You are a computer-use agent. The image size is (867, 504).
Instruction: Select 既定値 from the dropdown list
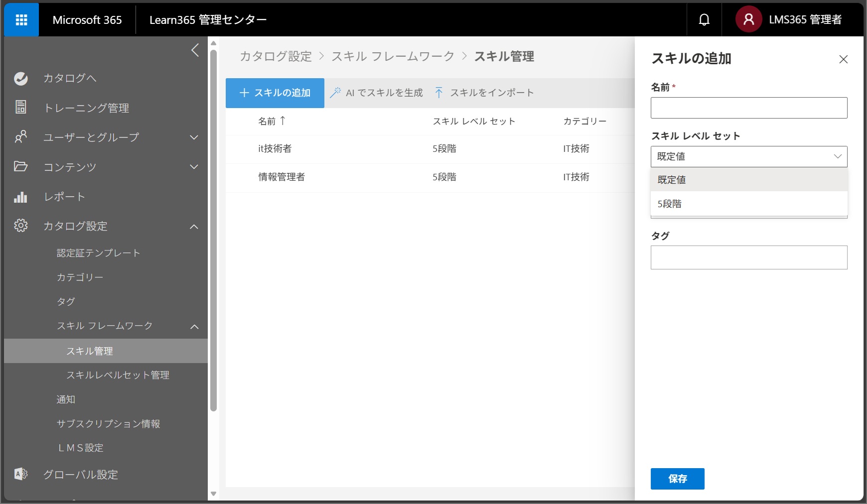tap(749, 180)
